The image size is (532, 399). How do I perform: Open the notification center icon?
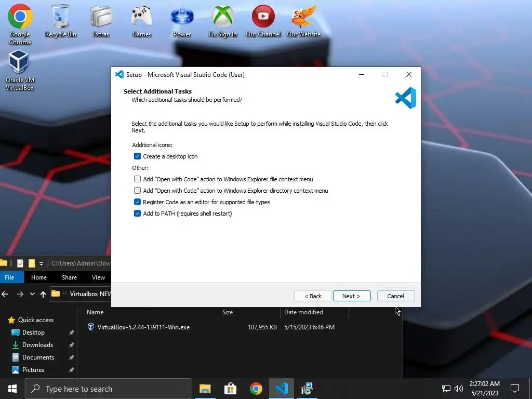tap(515, 389)
